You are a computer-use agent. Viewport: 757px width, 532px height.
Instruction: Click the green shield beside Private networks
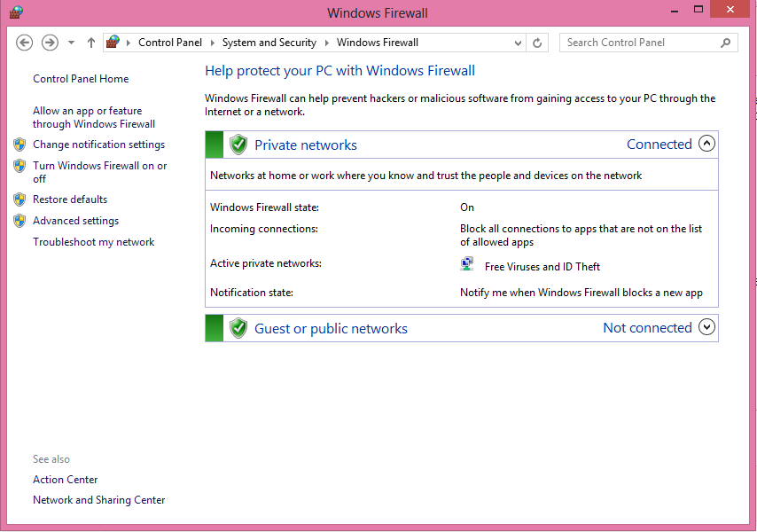[x=238, y=145]
